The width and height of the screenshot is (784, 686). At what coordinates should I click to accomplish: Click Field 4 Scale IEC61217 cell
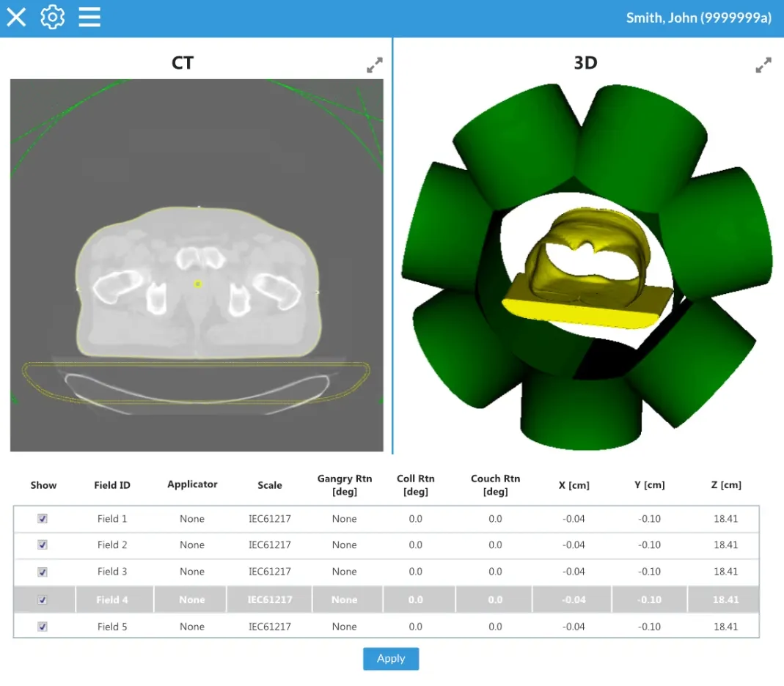269,600
